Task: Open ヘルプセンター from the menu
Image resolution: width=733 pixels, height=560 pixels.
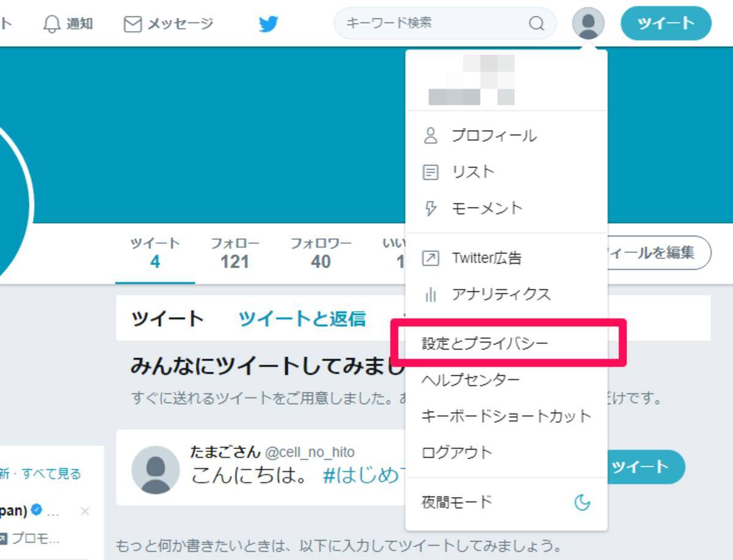Action: pos(470,380)
